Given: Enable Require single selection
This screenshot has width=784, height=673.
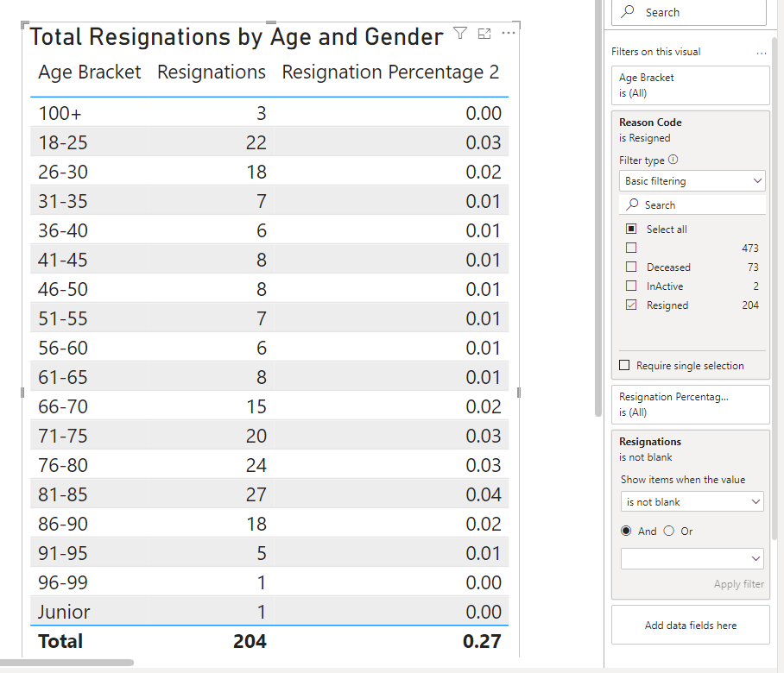Looking at the screenshot, I should (624, 365).
